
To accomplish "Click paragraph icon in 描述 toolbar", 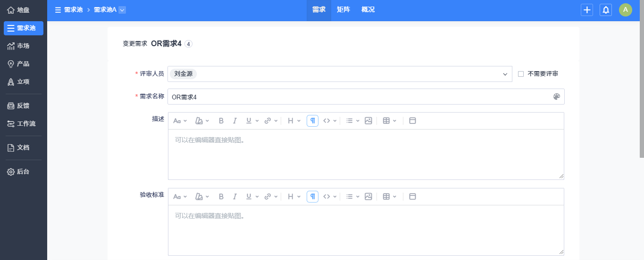I will tap(312, 121).
